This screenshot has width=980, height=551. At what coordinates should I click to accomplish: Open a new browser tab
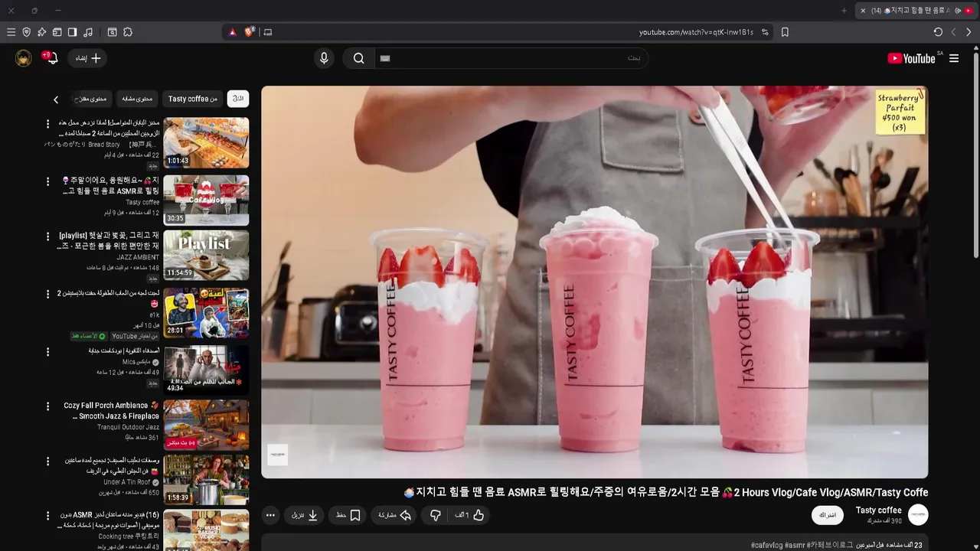pyautogui.click(x=844, y=11)
